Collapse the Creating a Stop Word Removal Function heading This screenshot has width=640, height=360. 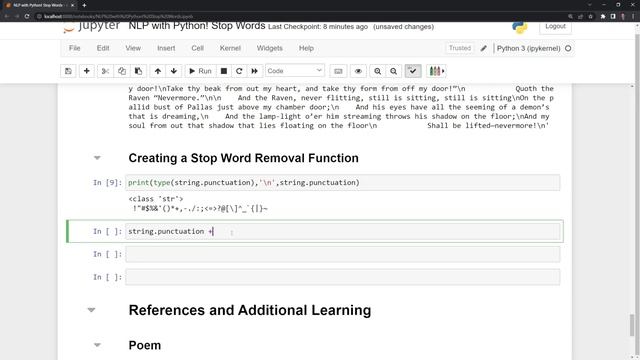click(97, 158)
